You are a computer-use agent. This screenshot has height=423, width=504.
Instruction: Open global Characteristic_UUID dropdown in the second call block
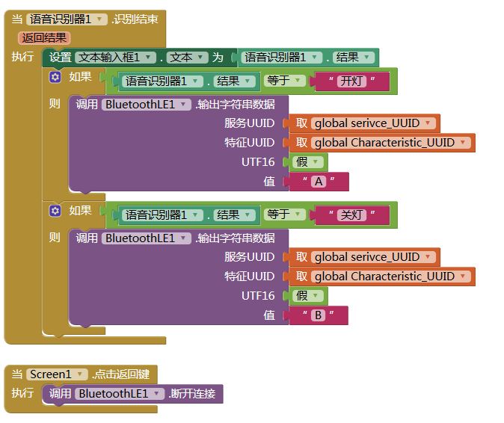[x=462, y=277]
